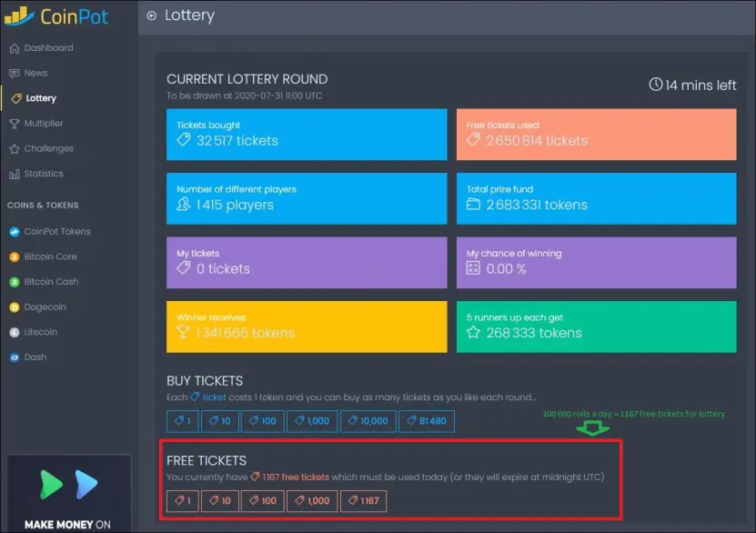Open CoinPot Tokens in the sidebar
This screenshot has width=756, height=533.
click(57, 232)
